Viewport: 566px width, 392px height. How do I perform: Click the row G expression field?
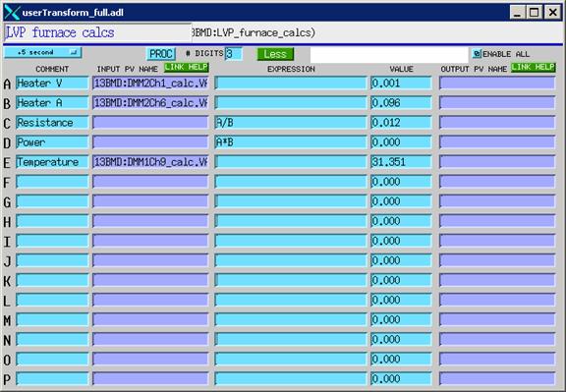pyautogui.click(x=291, y=201)
